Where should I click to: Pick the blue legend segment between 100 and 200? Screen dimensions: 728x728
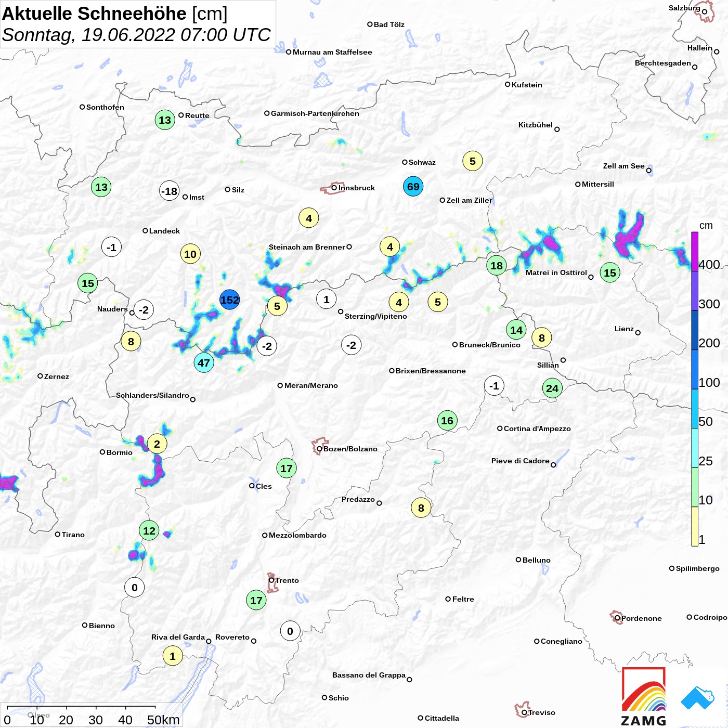695,369
